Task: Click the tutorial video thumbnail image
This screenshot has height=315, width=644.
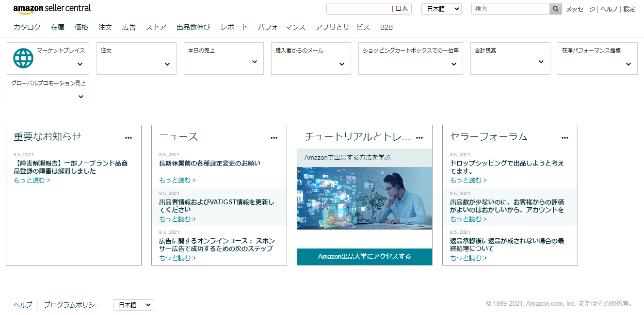Action: [x=365, y=198]
